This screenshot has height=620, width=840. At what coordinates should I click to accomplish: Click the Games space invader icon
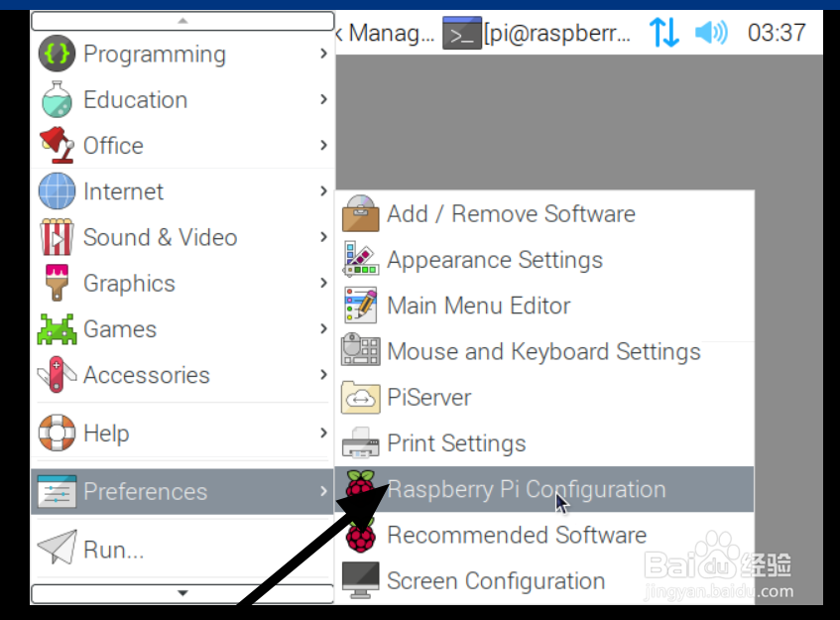[x=57, y=329]
